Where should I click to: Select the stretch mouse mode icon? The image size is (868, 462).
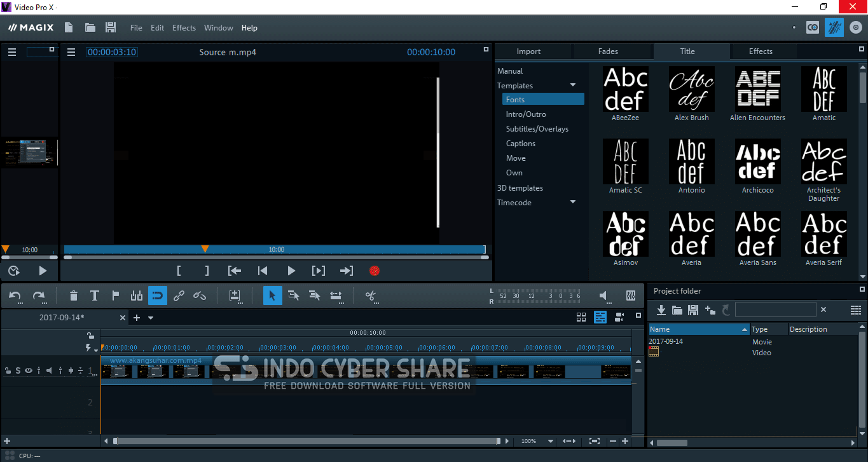tap(336, 296)
